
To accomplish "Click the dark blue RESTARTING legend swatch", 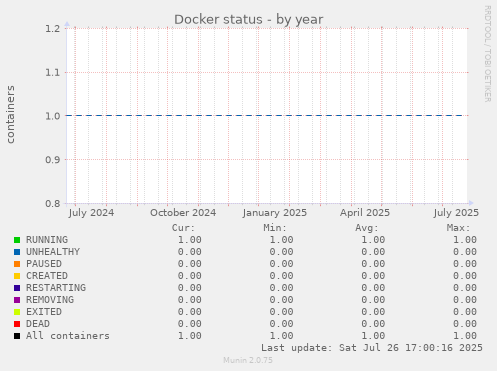I will (17, 288).
